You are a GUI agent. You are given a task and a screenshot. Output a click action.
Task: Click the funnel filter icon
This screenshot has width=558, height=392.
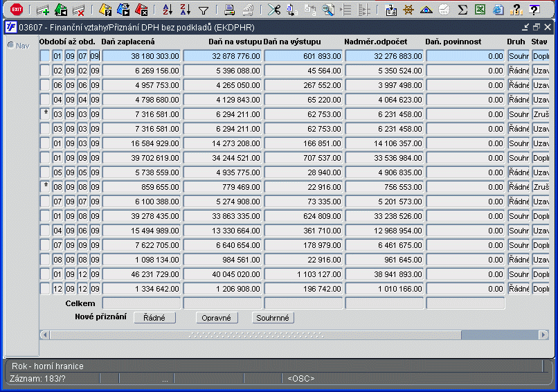[204, 10]
